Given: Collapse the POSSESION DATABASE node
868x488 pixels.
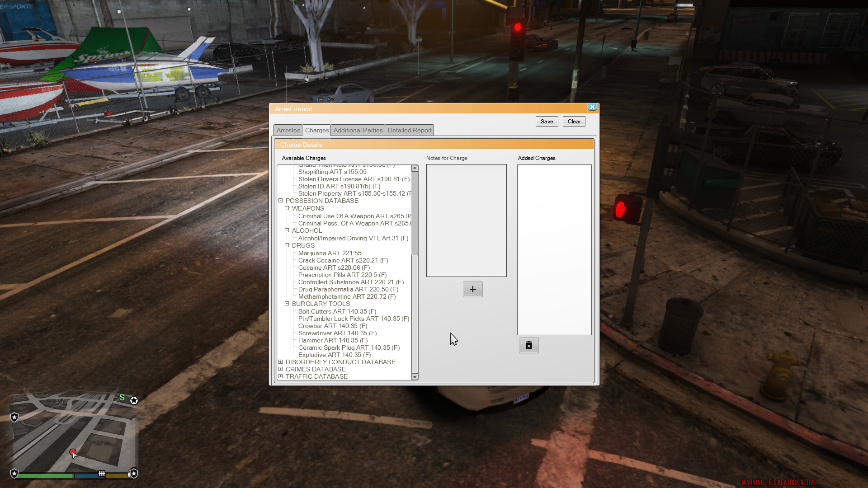Looking at the screenshot, I should pyautogui.click(x=281, y=201).
